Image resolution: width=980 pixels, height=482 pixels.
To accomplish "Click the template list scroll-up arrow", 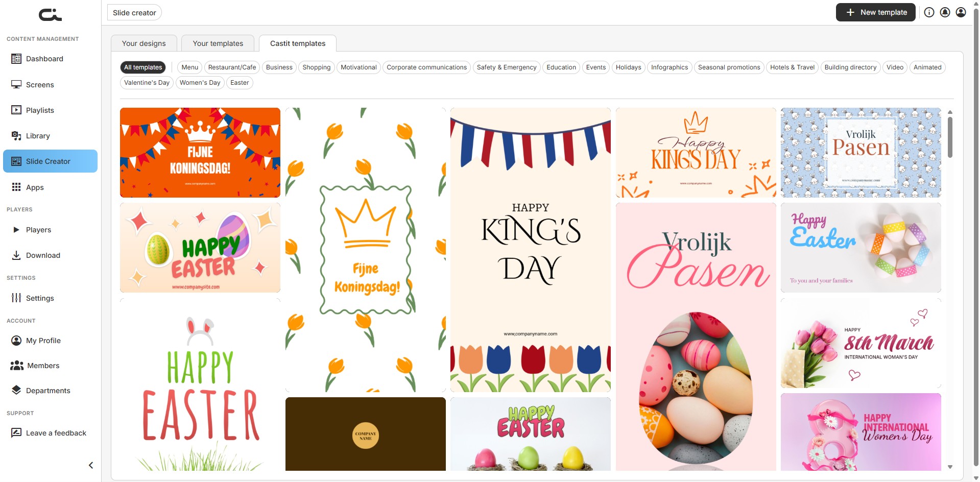I will [950, 112].
